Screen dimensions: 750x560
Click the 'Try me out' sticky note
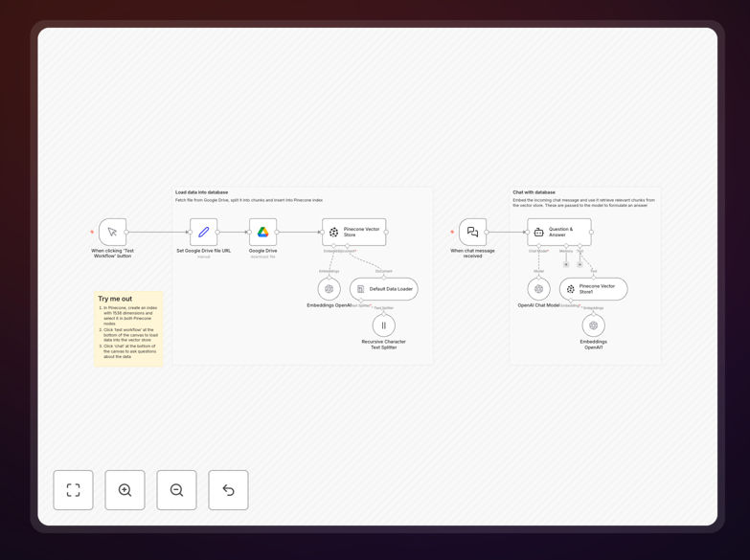tap(128, 328)
